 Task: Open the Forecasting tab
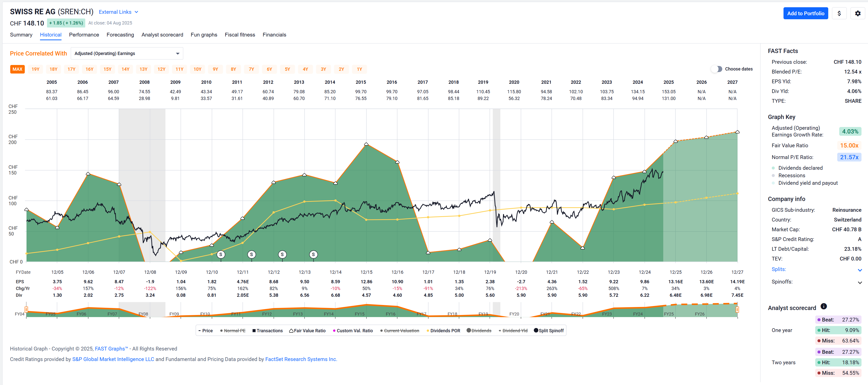120,35
